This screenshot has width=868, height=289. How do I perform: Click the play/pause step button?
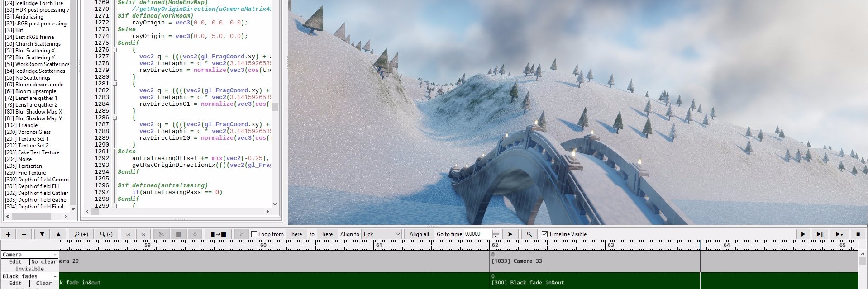coord(820,234)
